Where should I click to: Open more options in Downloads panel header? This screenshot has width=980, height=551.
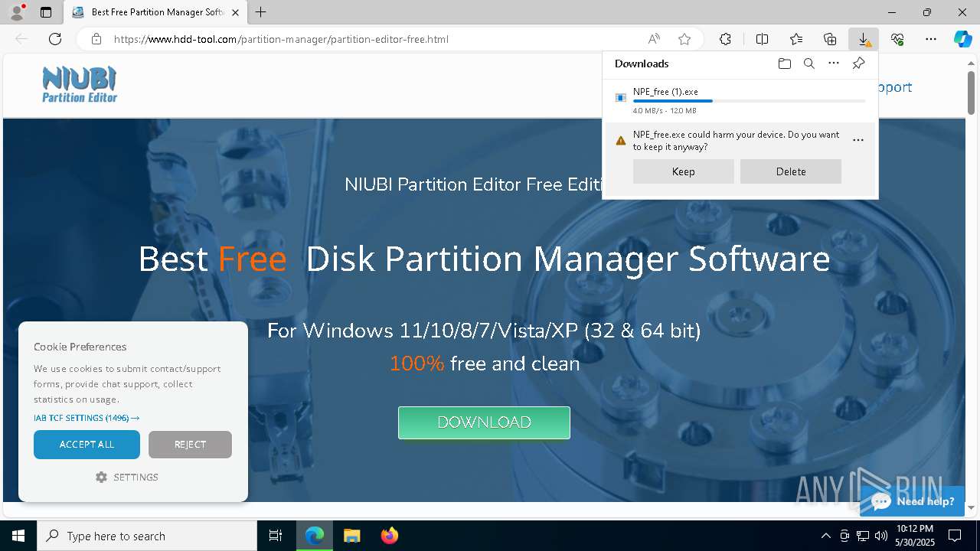click(834, 64)
